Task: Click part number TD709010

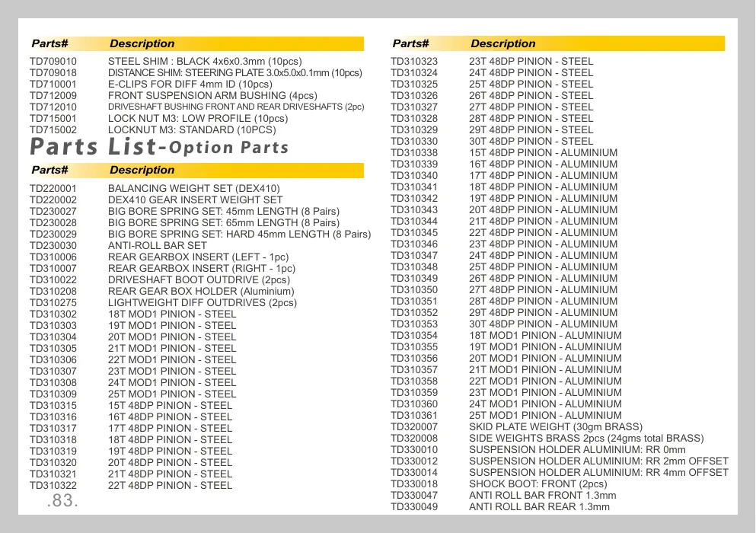Action: [53, 61]
